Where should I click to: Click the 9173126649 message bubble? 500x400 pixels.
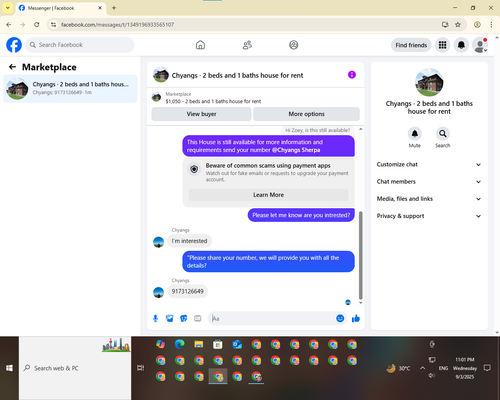[x=187, y=291]
